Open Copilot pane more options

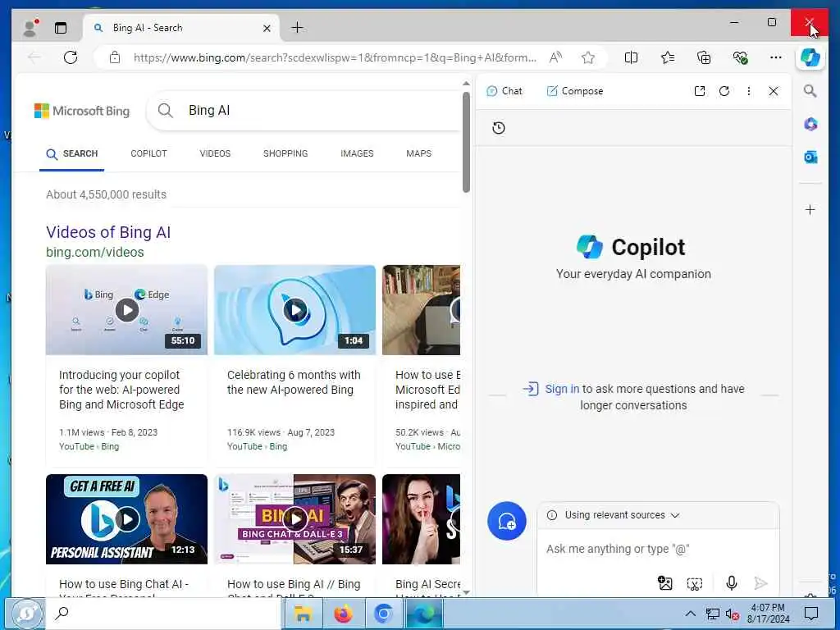click(x=748, y=91)
